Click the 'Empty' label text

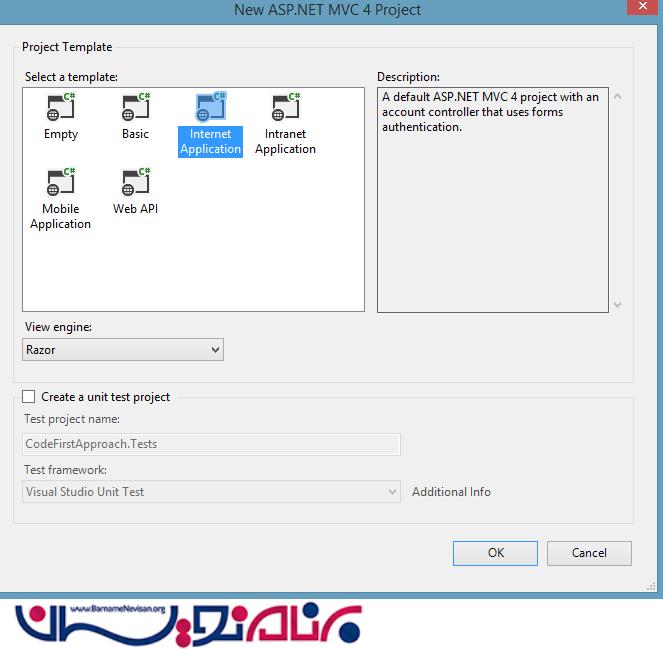[x=61, y=134]
